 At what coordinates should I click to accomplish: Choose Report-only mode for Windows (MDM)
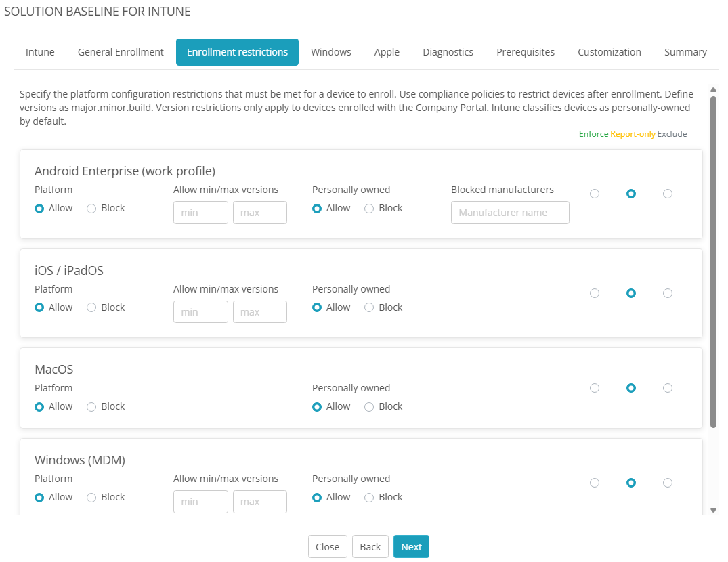click(x=631, y=483)
